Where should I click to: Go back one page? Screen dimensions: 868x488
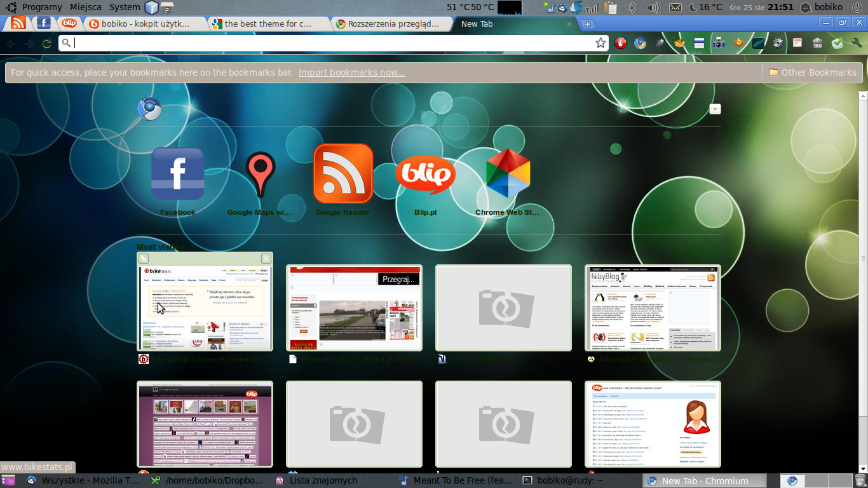11,43
